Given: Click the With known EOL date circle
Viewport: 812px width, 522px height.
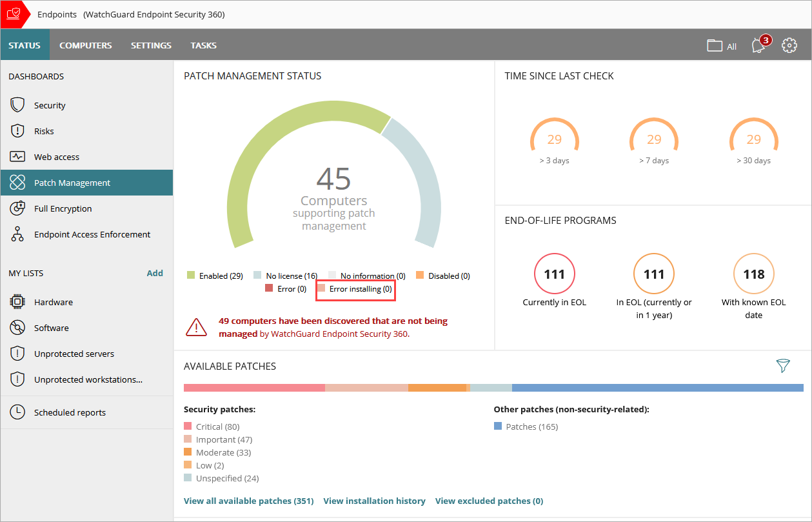Looking at the screenshot, I should click(x=754, y=274).
